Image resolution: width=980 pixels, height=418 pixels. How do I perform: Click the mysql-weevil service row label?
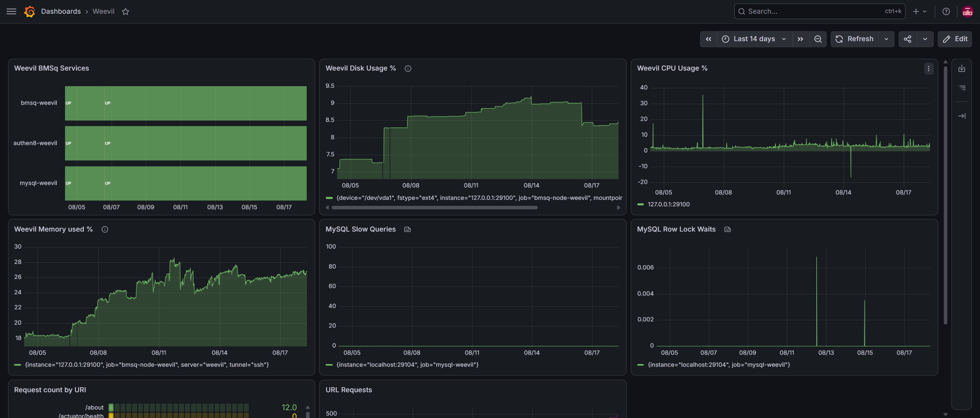coord(39,183)
